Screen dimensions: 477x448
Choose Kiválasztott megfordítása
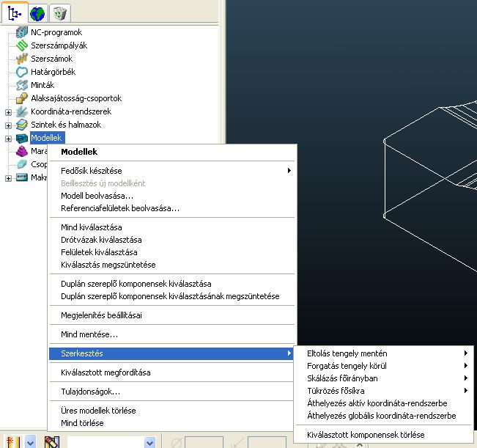click(172, 372)
